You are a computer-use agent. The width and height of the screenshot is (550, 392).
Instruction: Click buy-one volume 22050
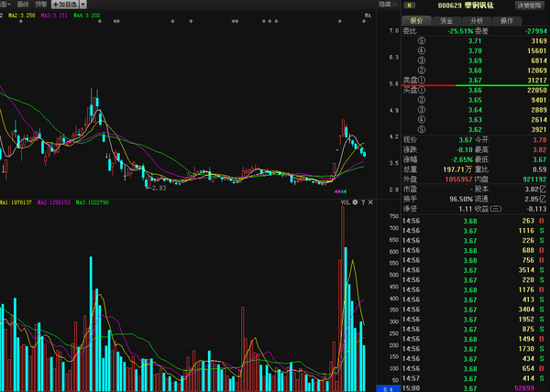pyautogui.click(x=537, y=91)
